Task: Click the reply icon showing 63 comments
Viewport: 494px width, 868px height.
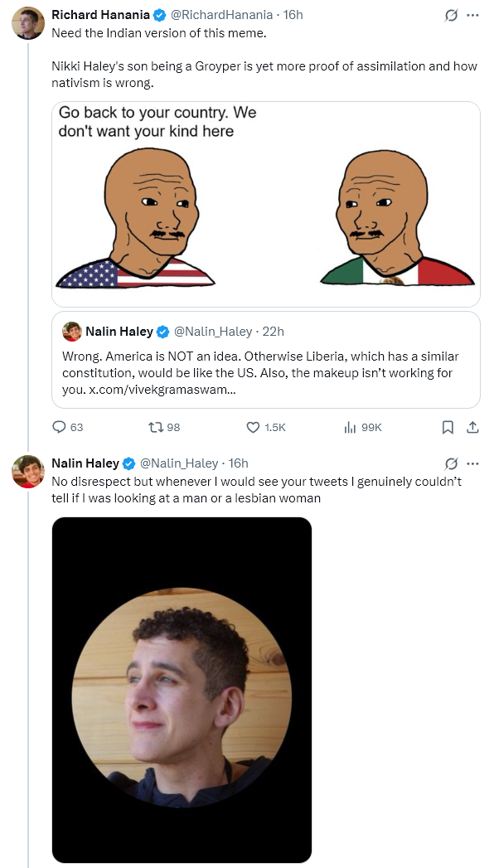Action: click(59, 427)
